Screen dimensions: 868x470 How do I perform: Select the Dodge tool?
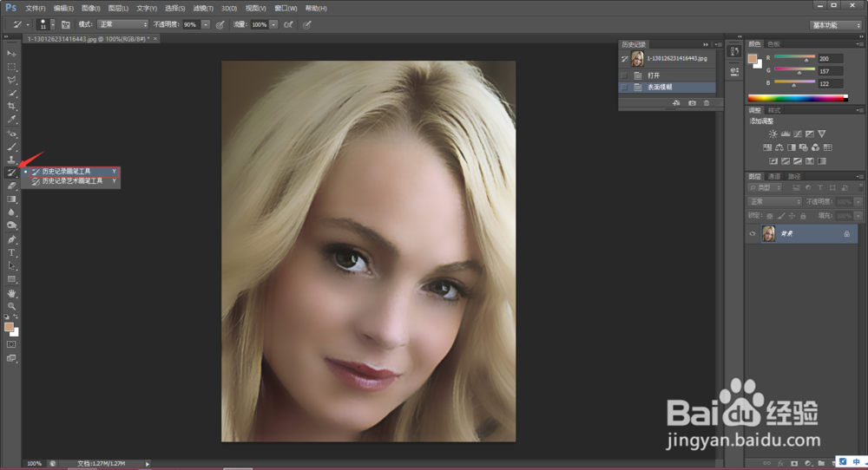(x=11, y=225)
